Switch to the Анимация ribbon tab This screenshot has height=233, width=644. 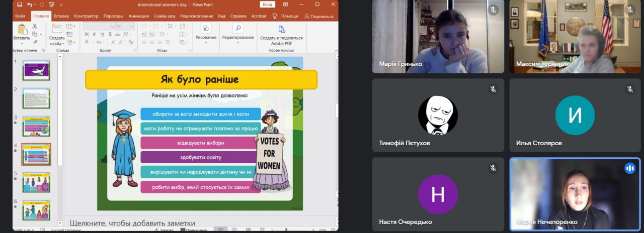pyautogui.click(x=138, y=16)
